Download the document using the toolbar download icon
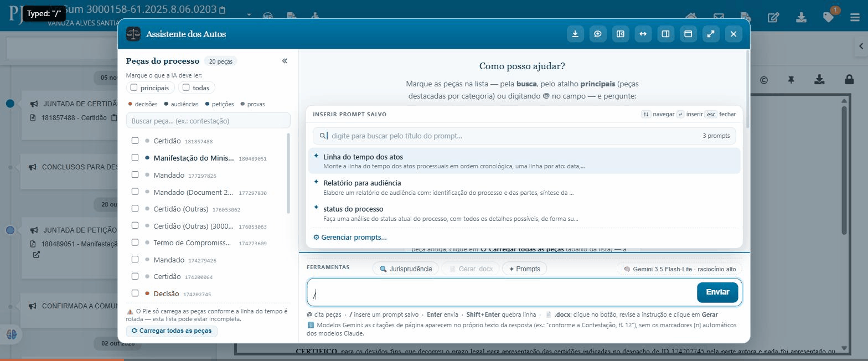This screenshot has width=868, height=361. tap(819, 80)
